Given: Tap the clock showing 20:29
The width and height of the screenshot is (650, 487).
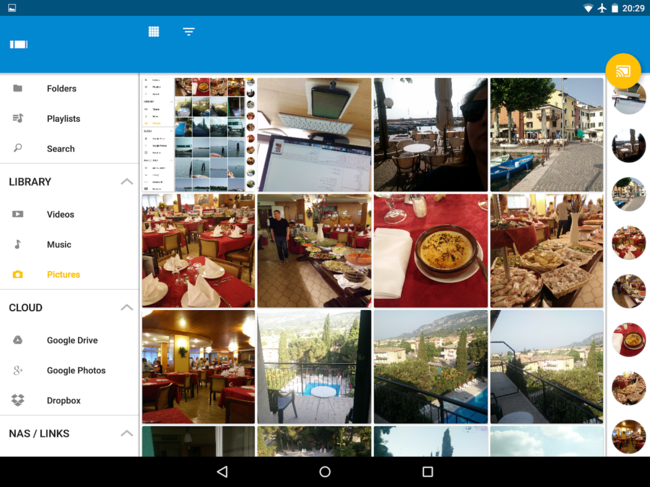Looking at the screenshot, I should coord(633,8).
